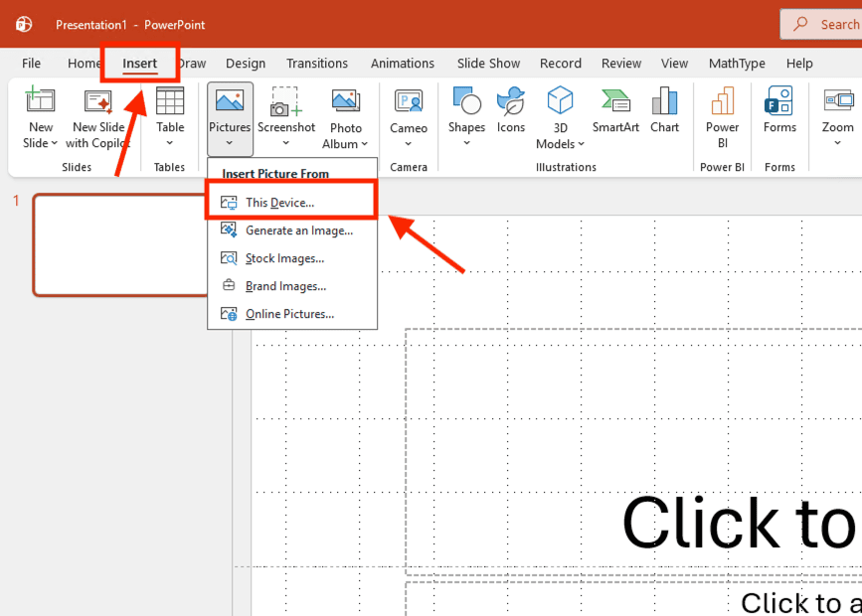Screen dimensions: 862x616
Task: Click the Cameo icon
Action: pyautogui.click(x=409, y=102)
